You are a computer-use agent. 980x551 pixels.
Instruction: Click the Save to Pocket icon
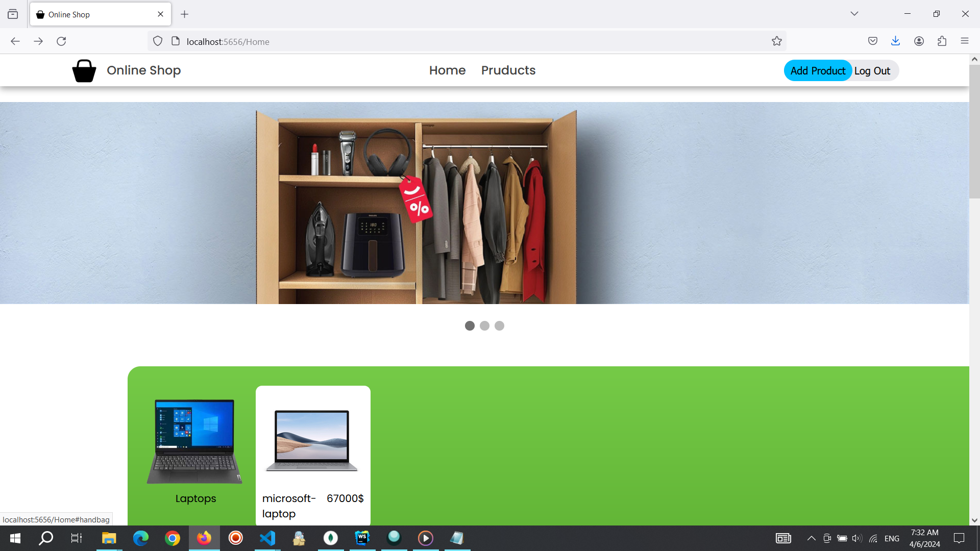(872, 41)
